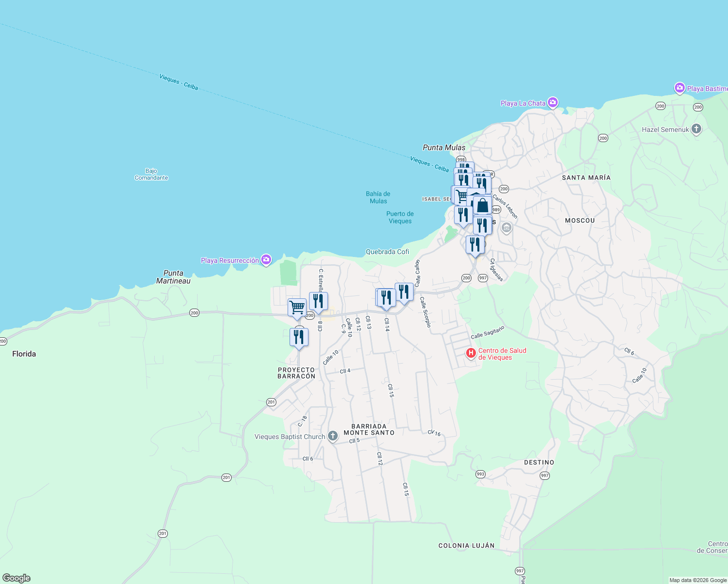Select the Hazel Semenuk church icon
Image resolution: width=728 pixels, height=584 pixels.
(696, 129)
